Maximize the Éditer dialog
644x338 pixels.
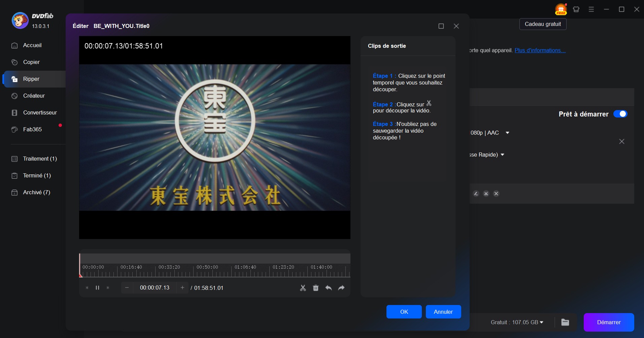[441, 26]
